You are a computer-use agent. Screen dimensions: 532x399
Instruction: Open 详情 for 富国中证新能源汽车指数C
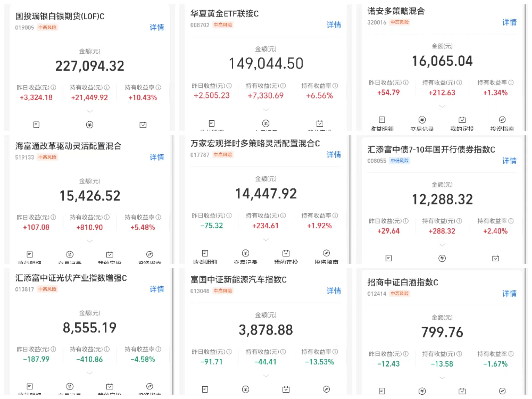click(334, 291)
